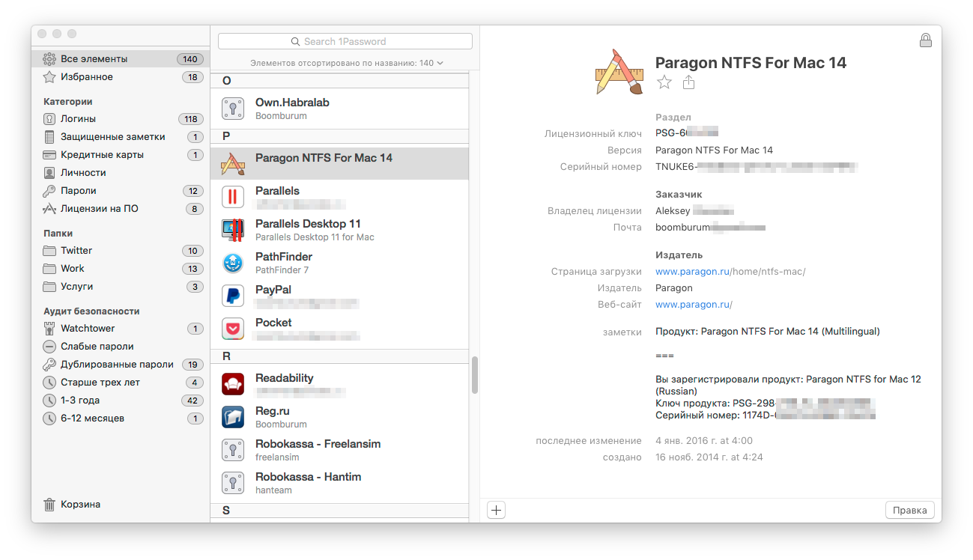This screenshot has height=560, width=973.
Task: Click the last modified date 4 янв. 2016
Action: [x=704, y=441]
